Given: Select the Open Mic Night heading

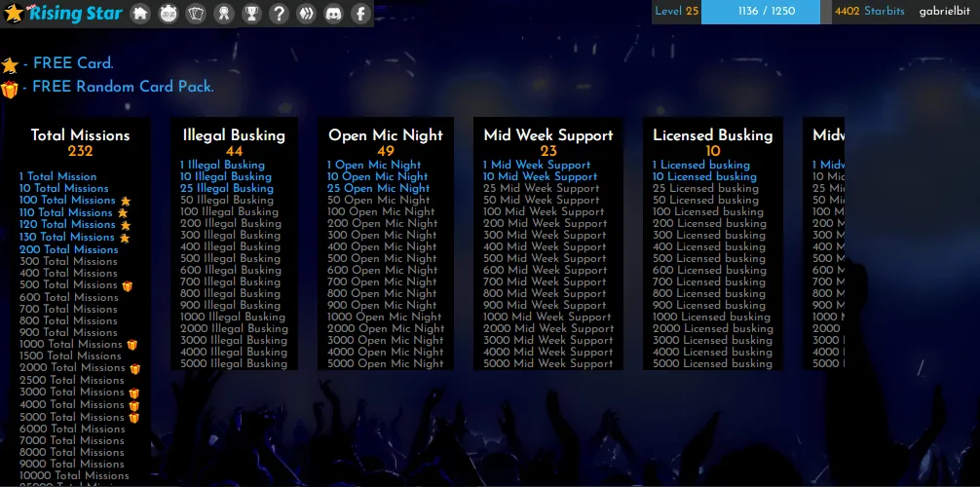Looking at the screenshot, I should [386, 135].
